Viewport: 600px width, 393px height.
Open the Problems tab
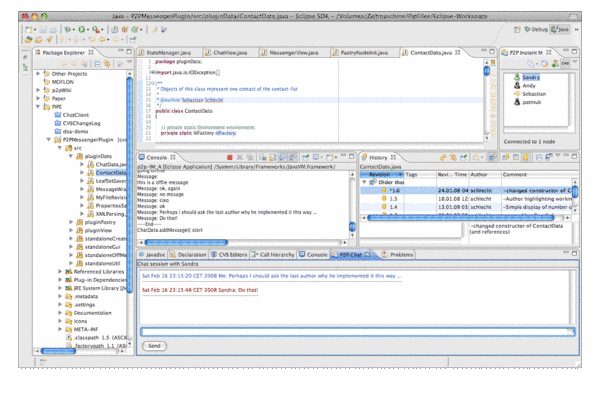tap(398, 255)
